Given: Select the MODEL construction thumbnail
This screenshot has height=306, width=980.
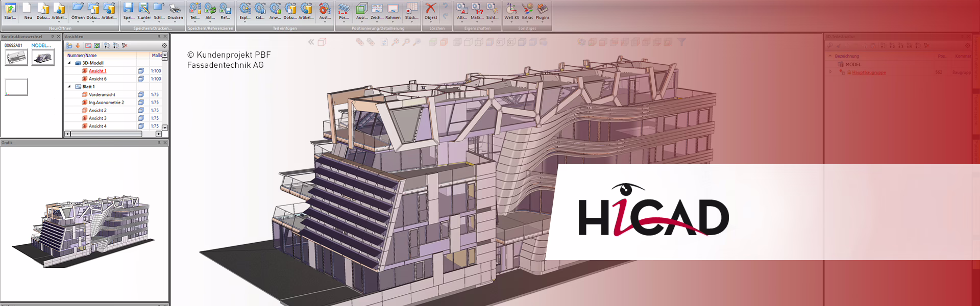Looking at the screenshot, I should (43, 57).
